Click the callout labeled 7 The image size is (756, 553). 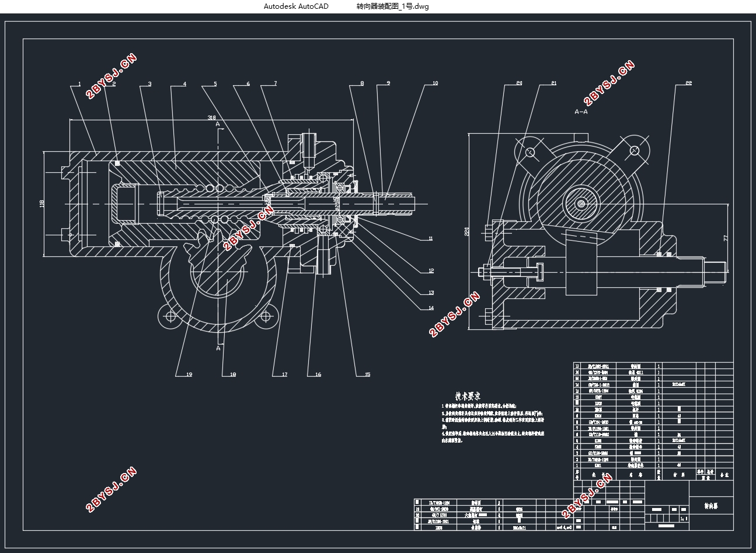[x=276, y=84]
